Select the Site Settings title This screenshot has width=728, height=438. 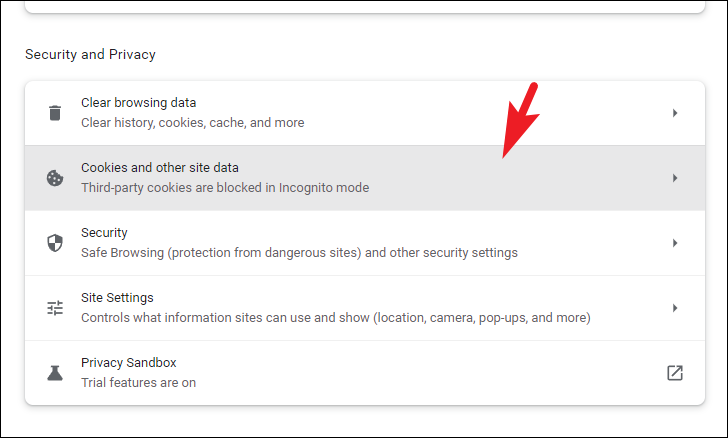click(117, 297)
